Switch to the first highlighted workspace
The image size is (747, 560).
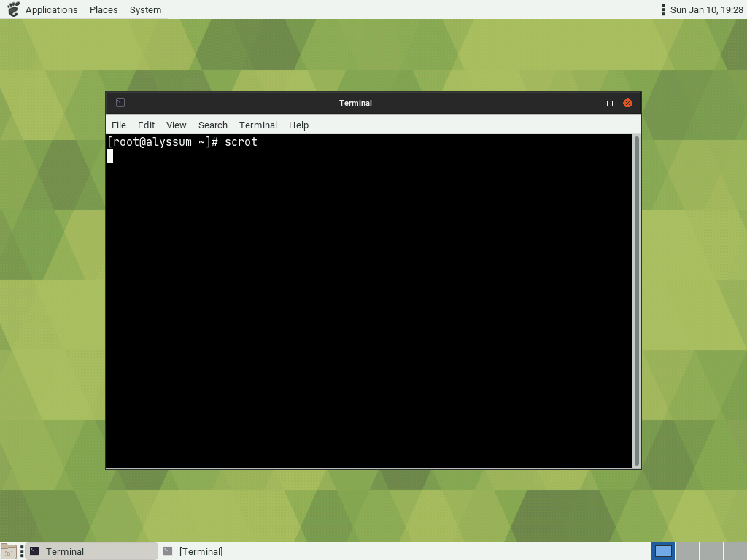click(x=663, y=551)
